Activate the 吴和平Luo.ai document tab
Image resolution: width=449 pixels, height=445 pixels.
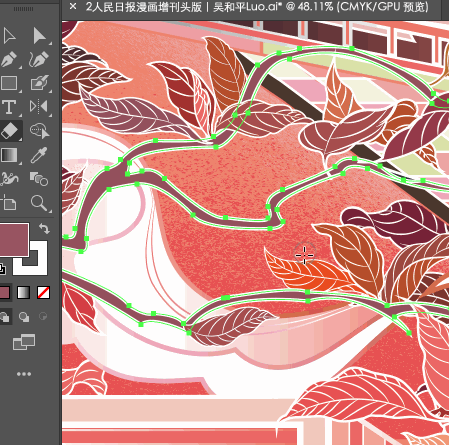click(x=257, y=7)
